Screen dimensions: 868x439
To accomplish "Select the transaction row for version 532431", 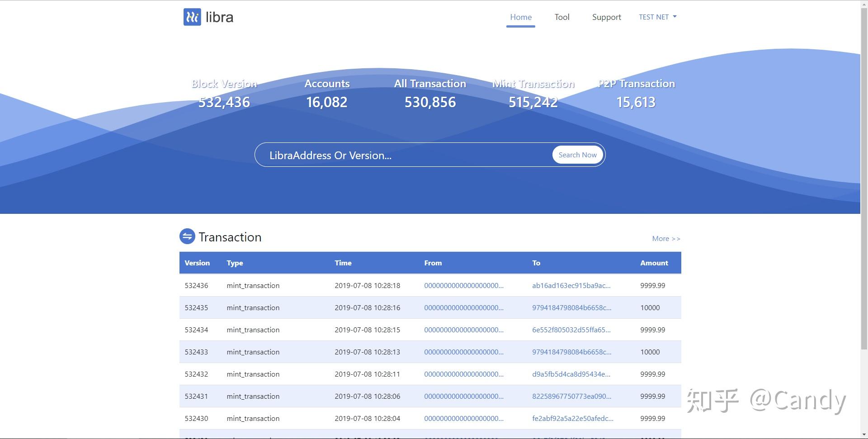I will click(x=196, y=397).
